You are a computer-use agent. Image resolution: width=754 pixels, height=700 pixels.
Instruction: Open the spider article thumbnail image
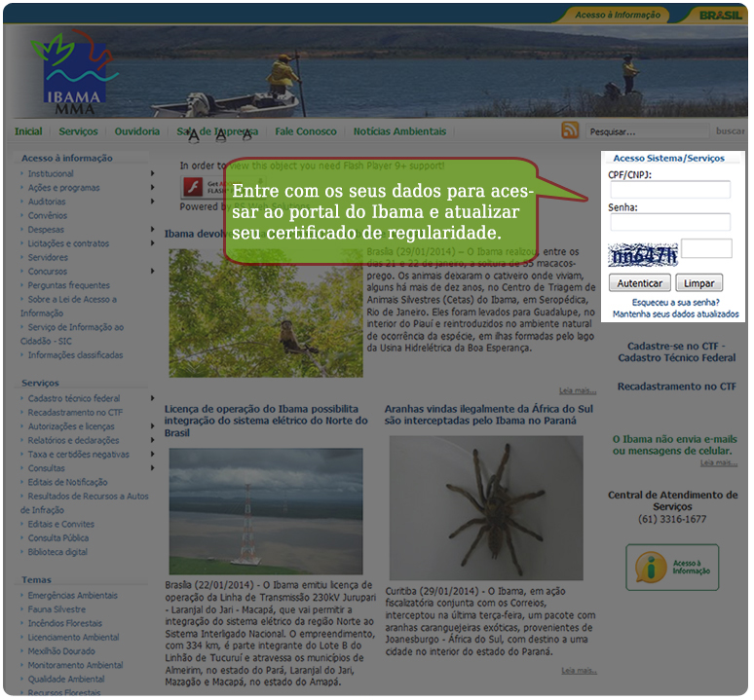pos(486,506)
